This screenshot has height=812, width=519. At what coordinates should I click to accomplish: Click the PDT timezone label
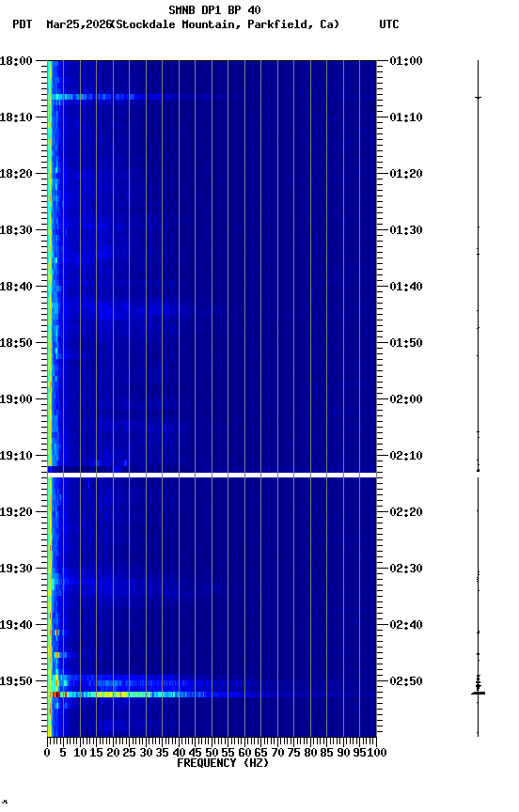coord(23,24)
